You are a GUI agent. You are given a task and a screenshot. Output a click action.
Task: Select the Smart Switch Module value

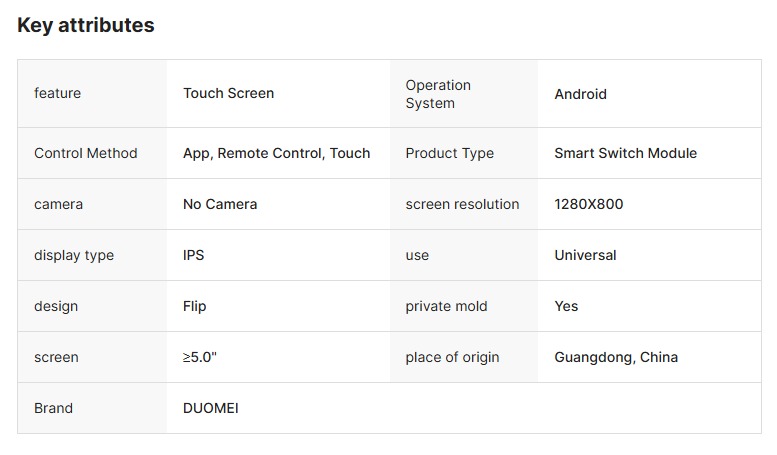tap(625, 153)
